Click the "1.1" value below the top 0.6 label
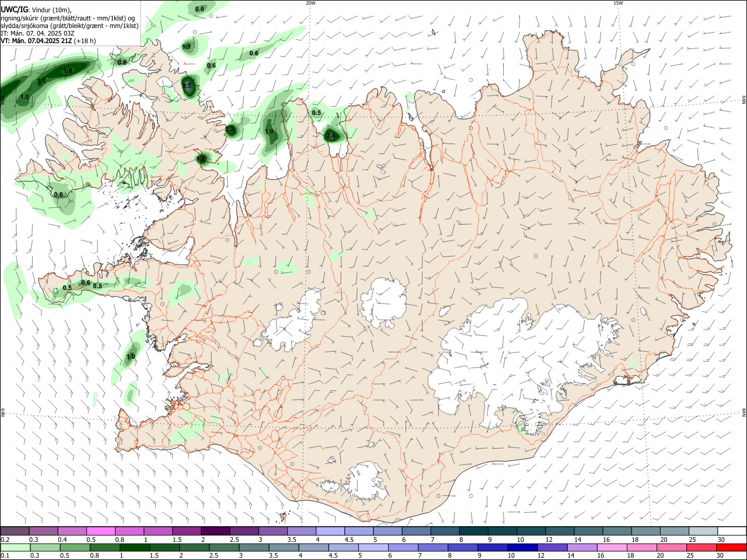 click(187, 47)
